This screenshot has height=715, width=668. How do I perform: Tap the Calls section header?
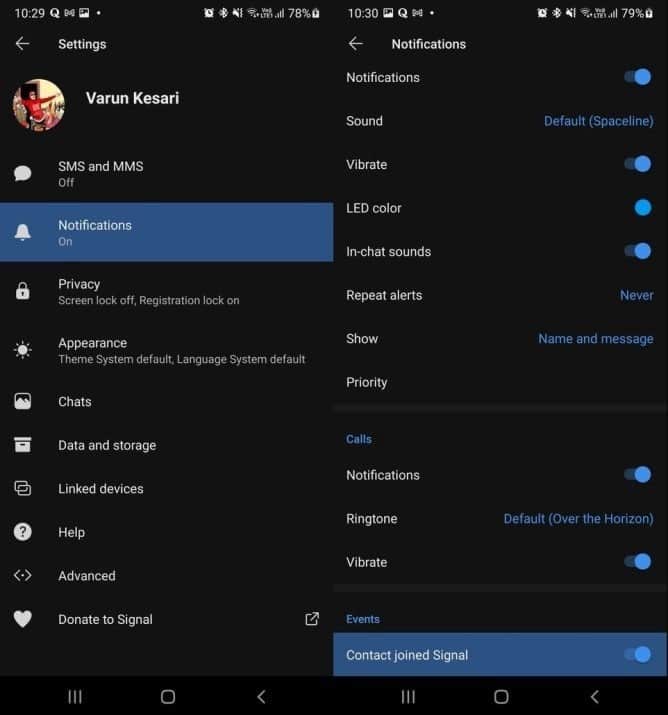coord(358,439)
